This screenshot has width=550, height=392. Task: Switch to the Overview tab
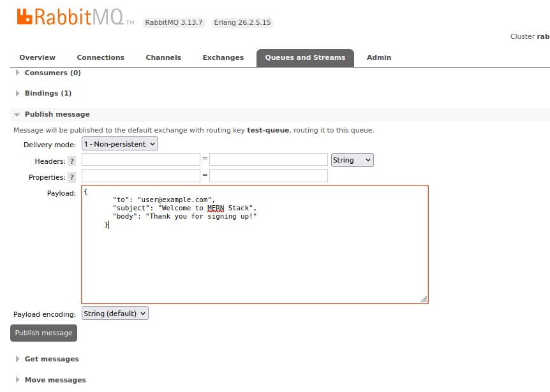[x=37, y=57]
